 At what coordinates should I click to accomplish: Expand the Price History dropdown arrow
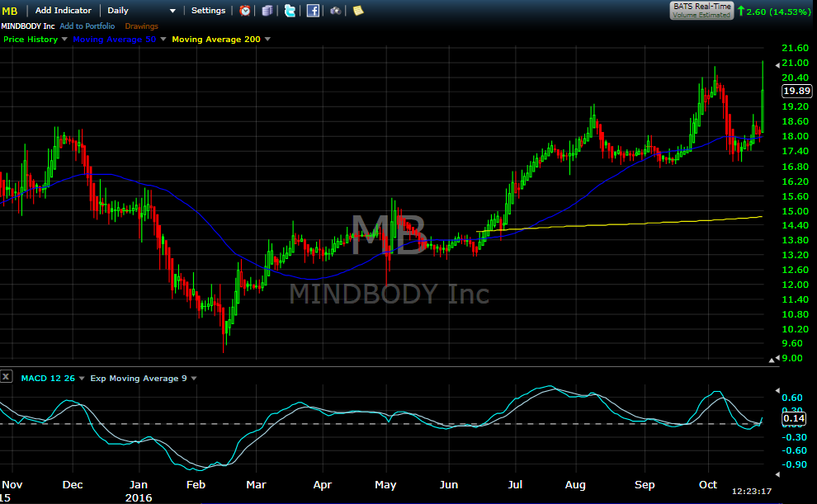pyautogui.click(x=64, y=39)
